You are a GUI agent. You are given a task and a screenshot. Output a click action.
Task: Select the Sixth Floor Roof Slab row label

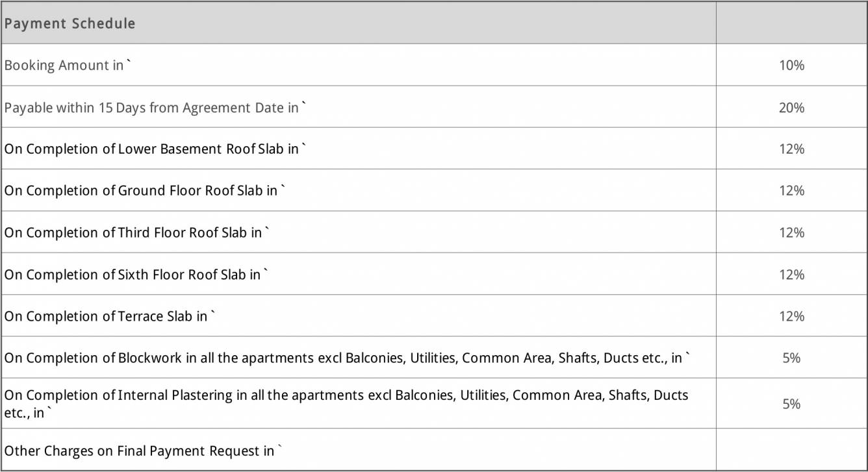pos(136,275)
